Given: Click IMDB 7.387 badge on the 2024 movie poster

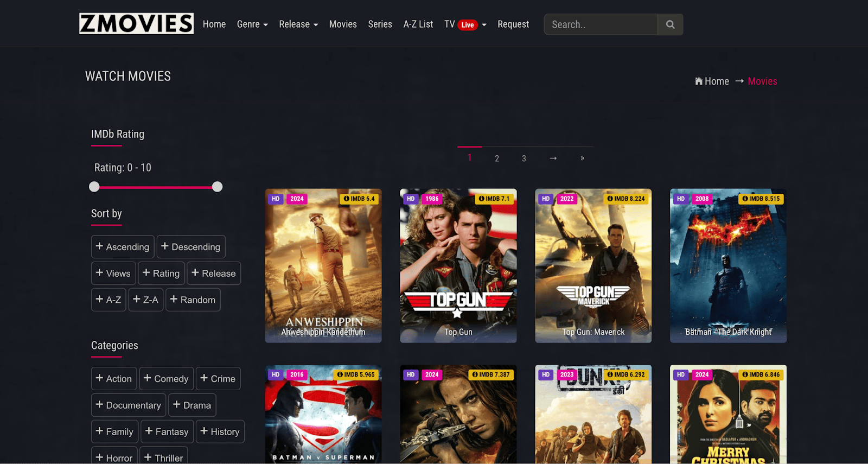Looking at the screenshot, I should [x=491, y=374].
